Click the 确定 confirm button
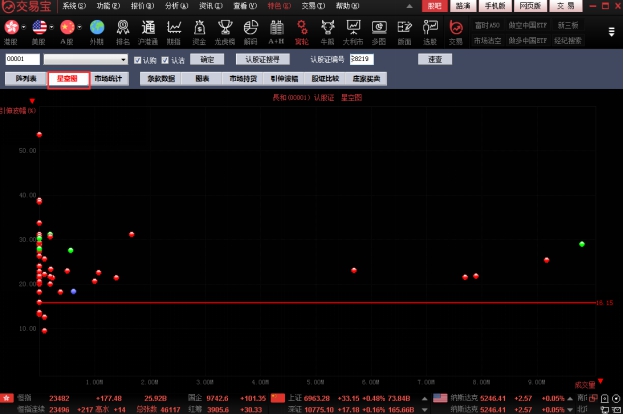Image resolution: width=624 pixels, height=415 pixels. 207,60
